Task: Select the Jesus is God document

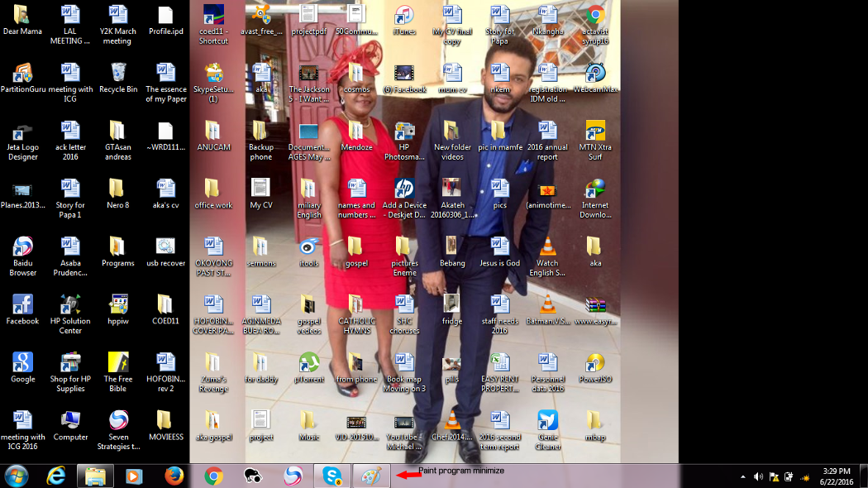Action: click(500, 252)
